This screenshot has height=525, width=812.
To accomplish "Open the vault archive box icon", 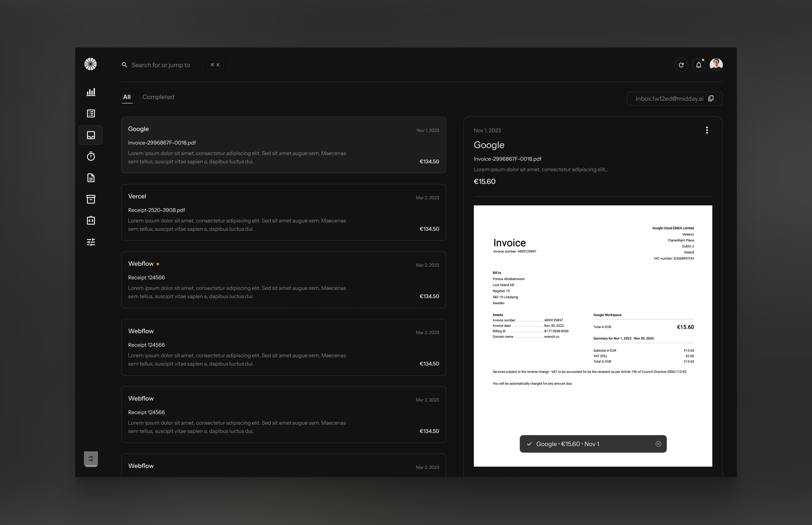I will [91, 199].
